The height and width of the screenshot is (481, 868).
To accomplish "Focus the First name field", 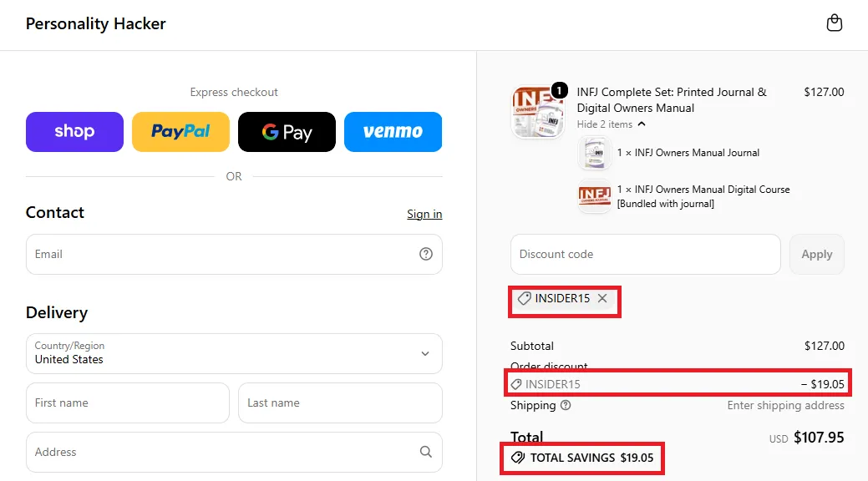I will 128,403.
